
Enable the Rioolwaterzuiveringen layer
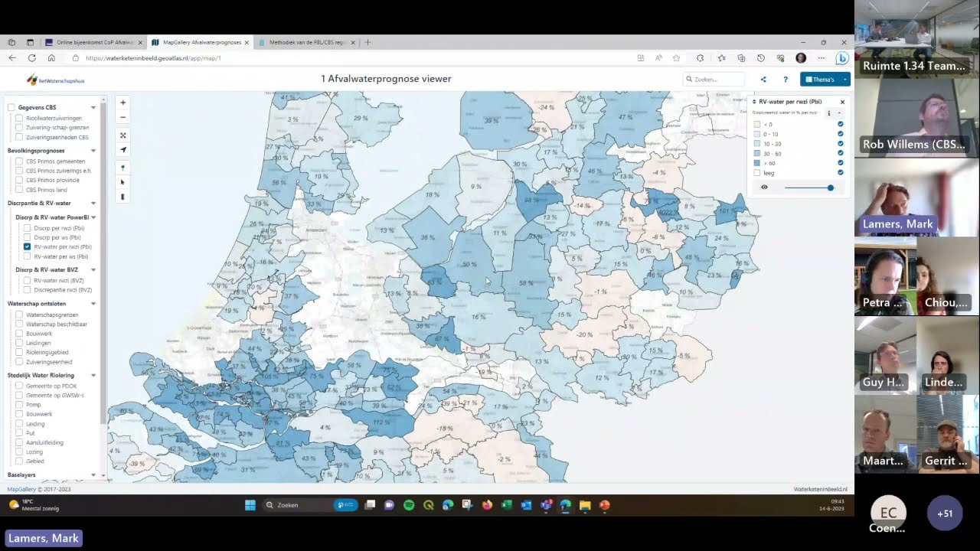19,119
